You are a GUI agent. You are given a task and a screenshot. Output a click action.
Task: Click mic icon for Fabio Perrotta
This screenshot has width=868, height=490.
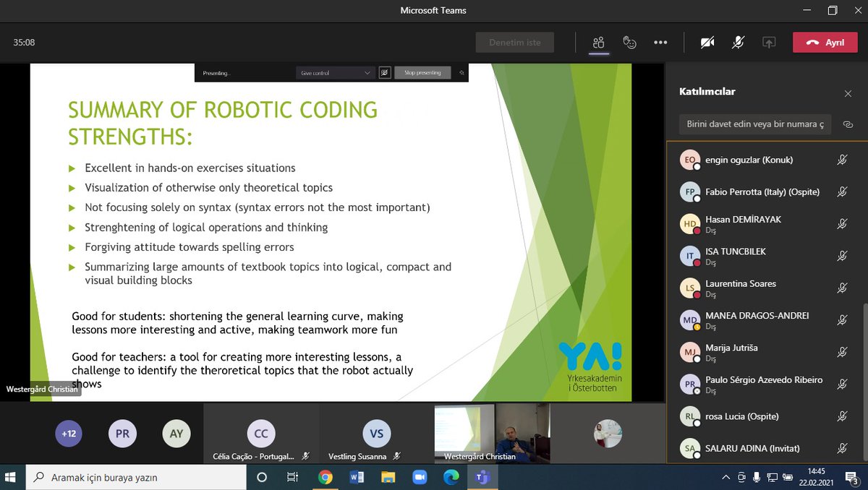coord(842,192)
